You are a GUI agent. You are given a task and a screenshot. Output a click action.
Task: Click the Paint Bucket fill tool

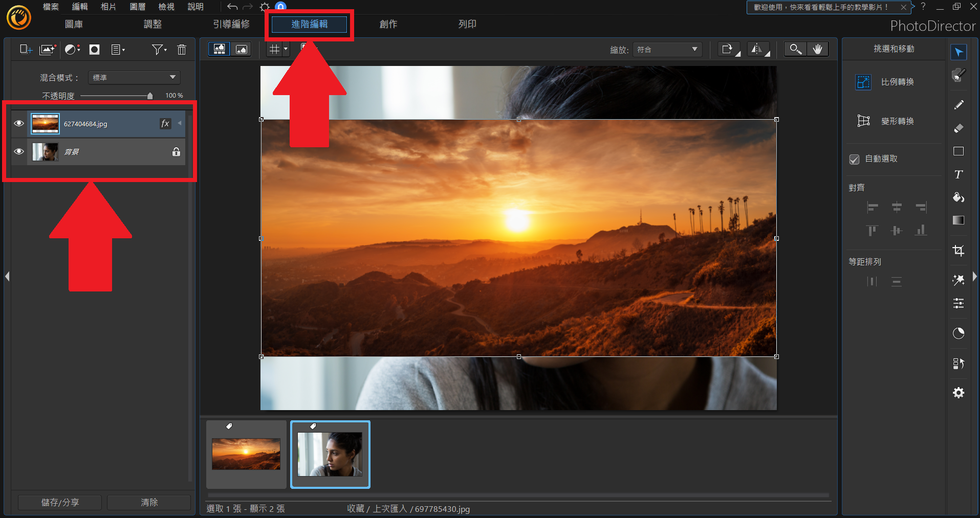(x=959, y=197)
